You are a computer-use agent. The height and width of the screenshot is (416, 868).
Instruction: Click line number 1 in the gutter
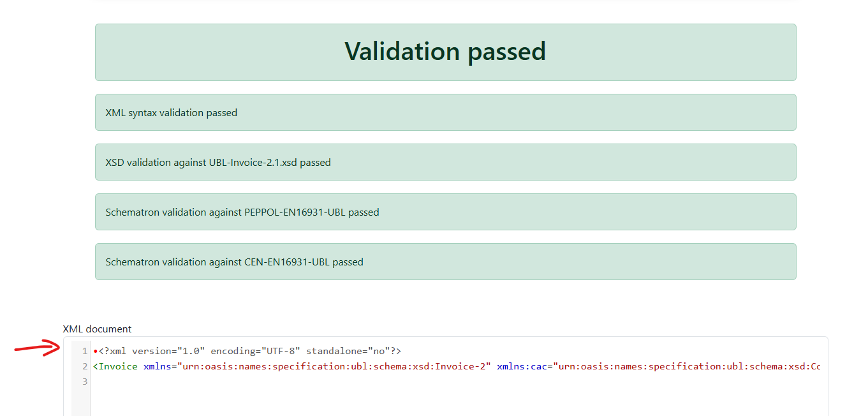click(x=85, y=352)
